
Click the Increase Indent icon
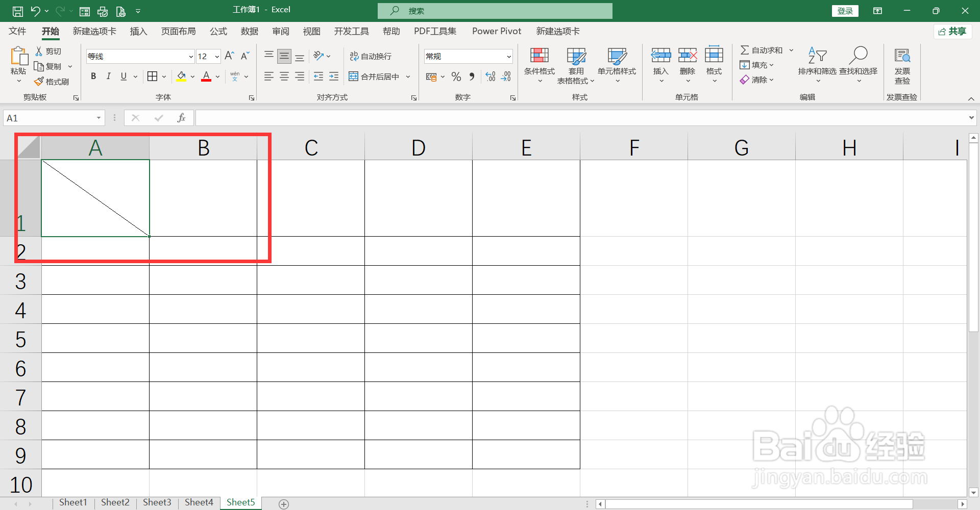point(334,76)
